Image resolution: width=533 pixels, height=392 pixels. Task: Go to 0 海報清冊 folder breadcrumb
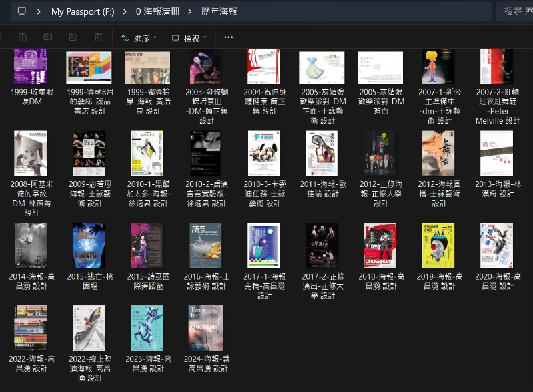(156, 11)
